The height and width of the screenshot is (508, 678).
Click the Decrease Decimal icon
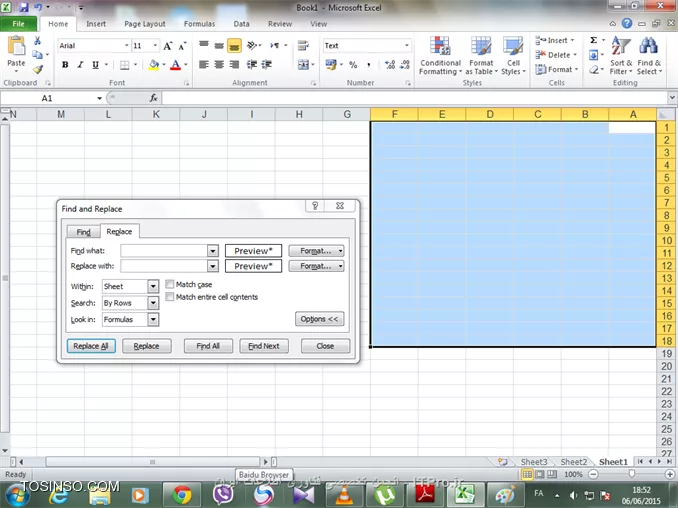(x=405, y=65)
